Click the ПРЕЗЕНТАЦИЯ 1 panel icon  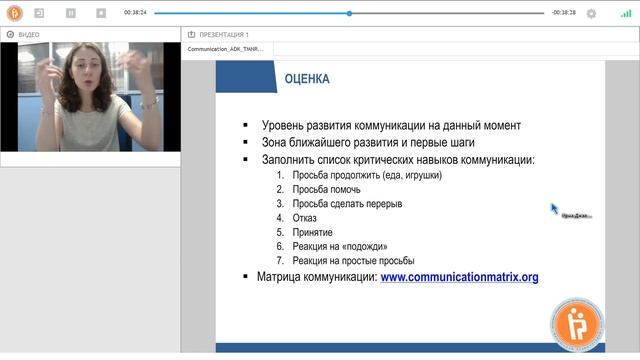pos(191,35)
